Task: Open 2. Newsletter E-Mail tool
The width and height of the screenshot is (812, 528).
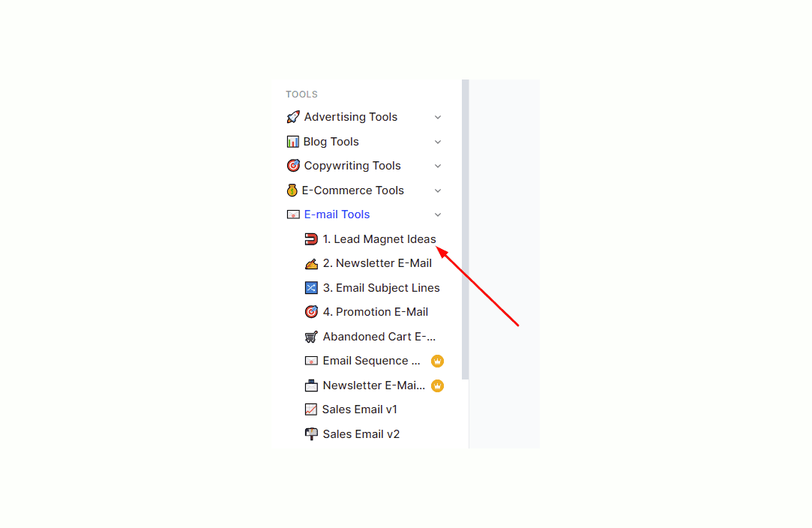Action: pyautogui.click(x=377, y=263)
